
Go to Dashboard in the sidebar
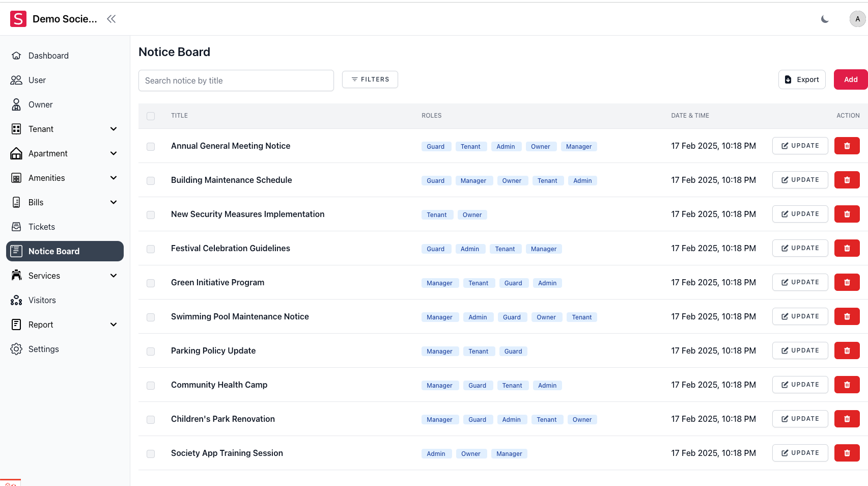[48, 56]
